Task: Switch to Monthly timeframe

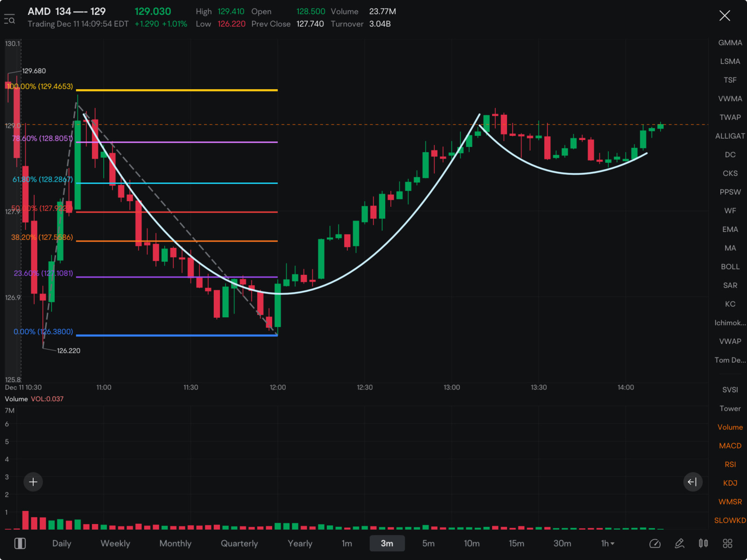Action: point(176,543)
